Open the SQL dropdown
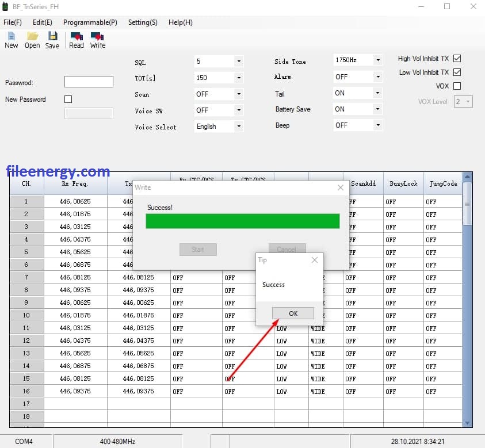 point(239,61)
